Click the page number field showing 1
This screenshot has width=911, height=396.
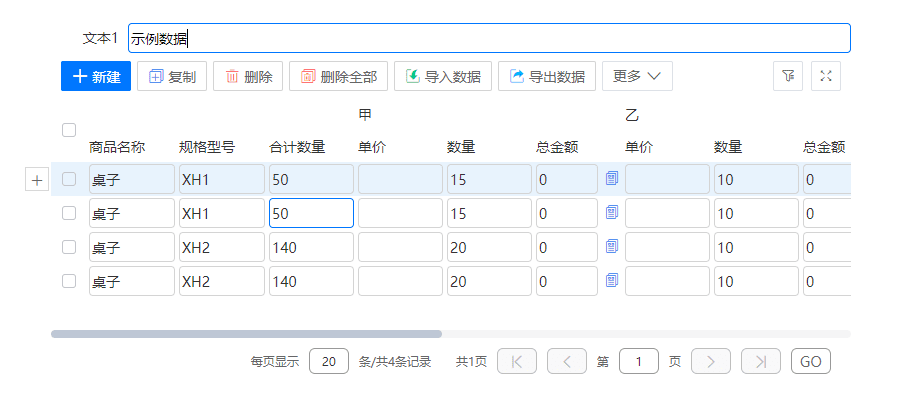(x=639, y=361)
